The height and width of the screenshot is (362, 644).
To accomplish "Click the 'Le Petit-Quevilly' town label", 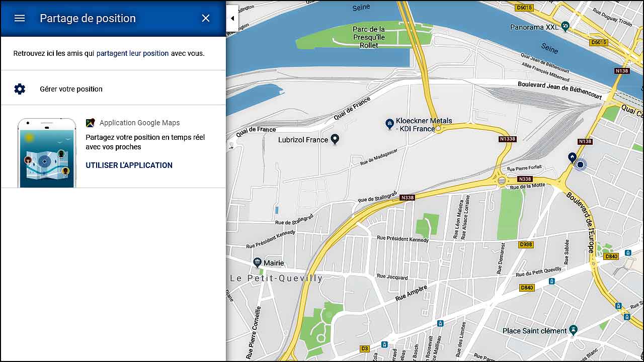I will pyautogui.click(x=276, y=278).
